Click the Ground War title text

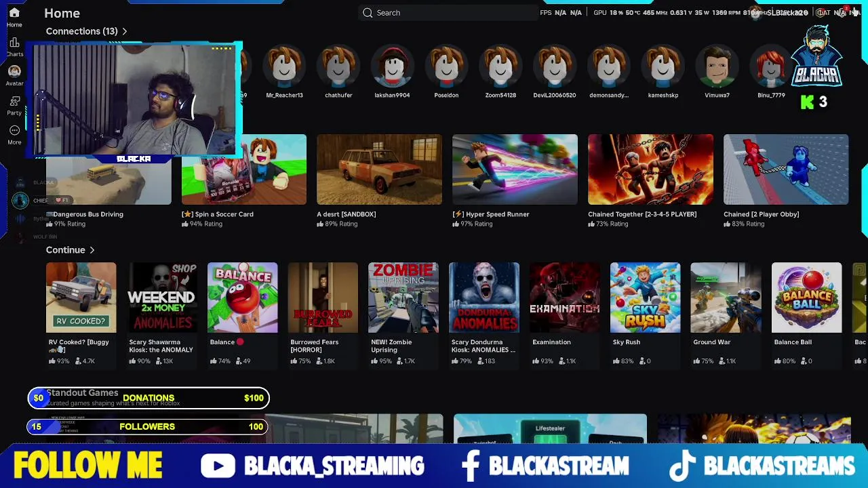(711, 342)
